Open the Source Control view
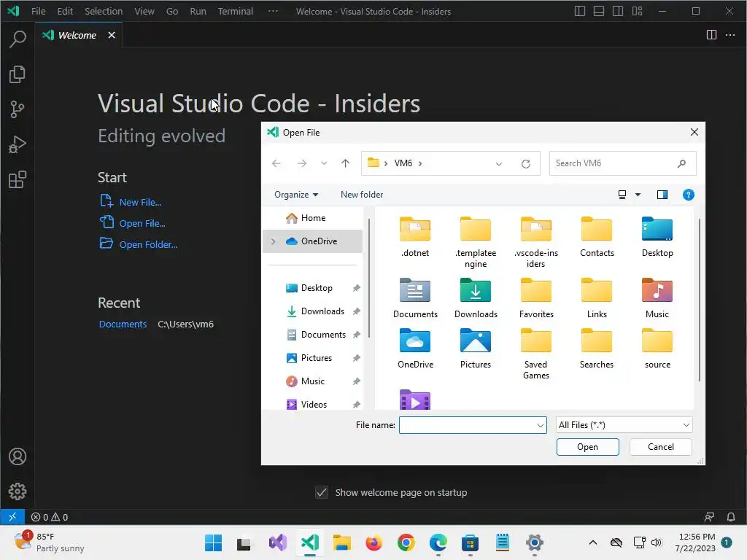This screenshot has height=560, width=747. pos(18,109)
